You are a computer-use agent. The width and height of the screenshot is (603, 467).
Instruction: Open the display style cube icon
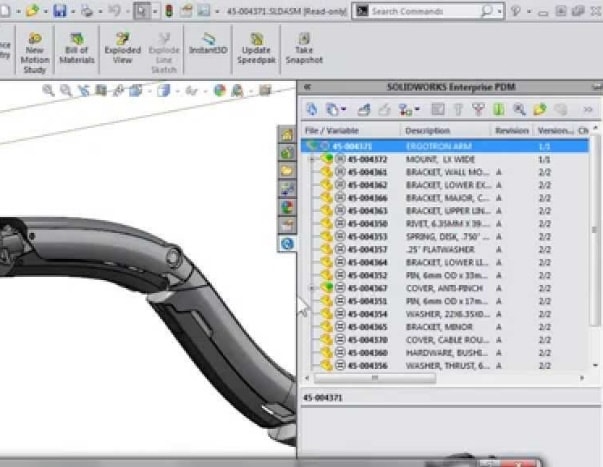pos(163,91)
